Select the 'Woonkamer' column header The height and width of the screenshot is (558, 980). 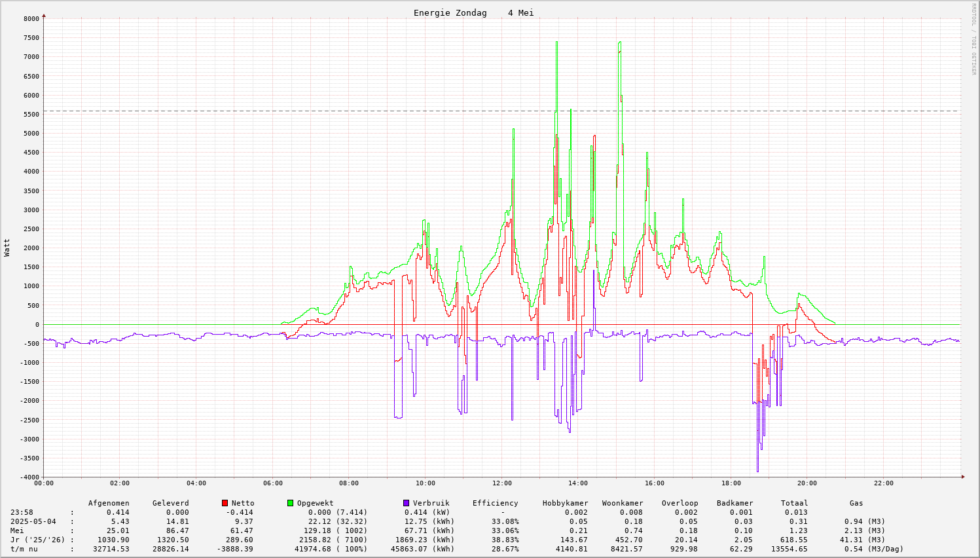623,503
